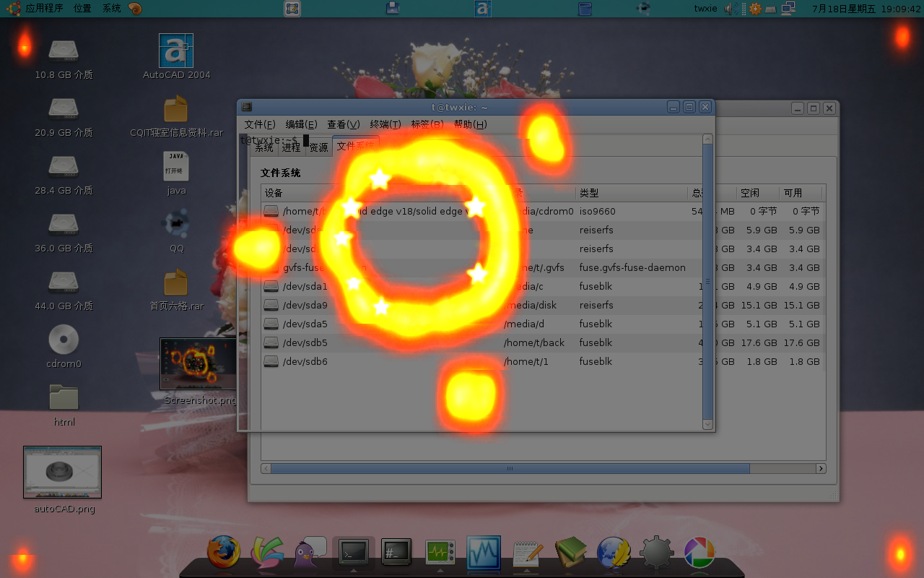924x578 pixels.
Task: Open the 应用程序 menu
Action: click(44, 9)
